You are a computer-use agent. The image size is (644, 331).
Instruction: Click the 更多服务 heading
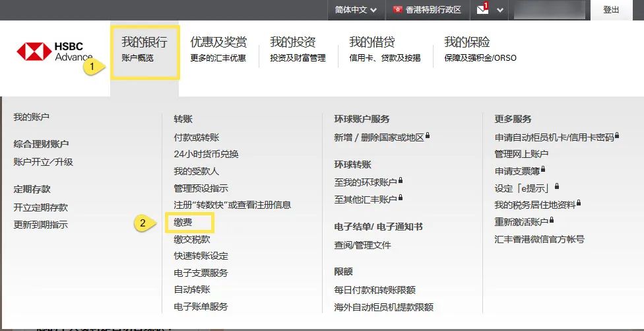click(x=513, y=119)
